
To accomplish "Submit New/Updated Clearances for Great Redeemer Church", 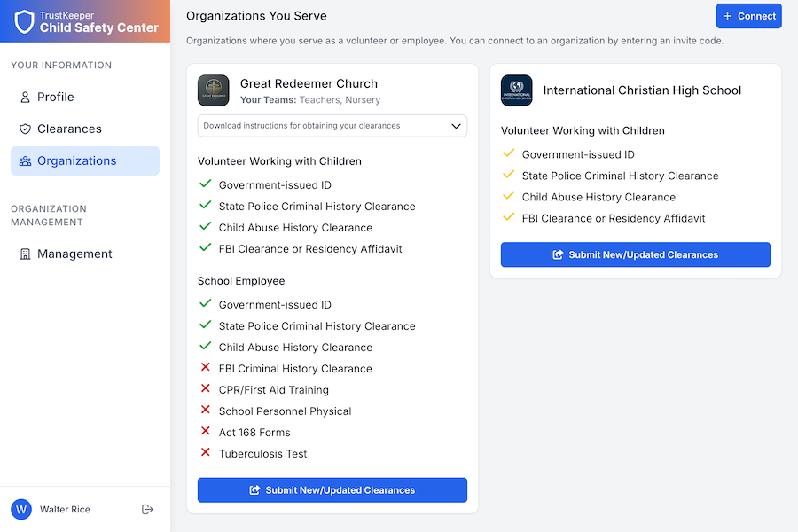I will coord(332,489).
